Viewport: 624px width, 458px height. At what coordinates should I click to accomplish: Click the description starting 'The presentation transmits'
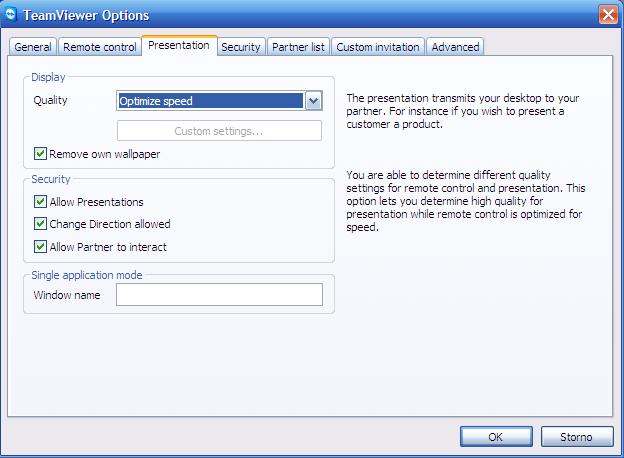point(463,111)
